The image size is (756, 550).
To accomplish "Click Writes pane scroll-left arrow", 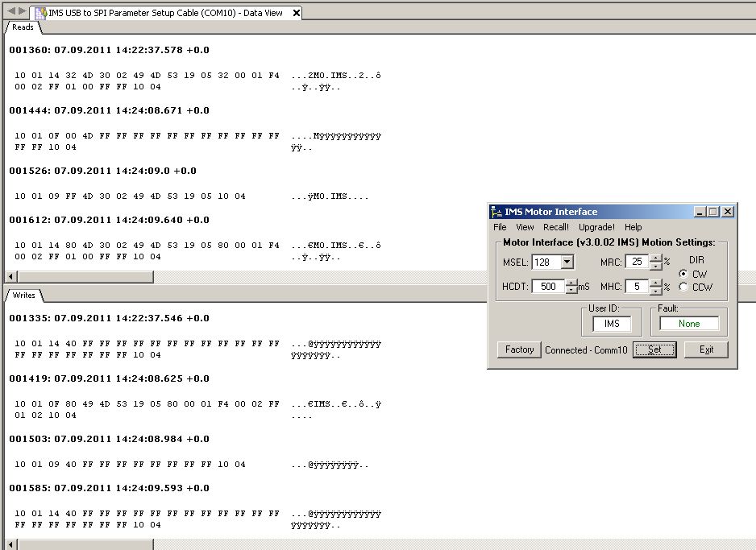I will [x=11, y=544].
